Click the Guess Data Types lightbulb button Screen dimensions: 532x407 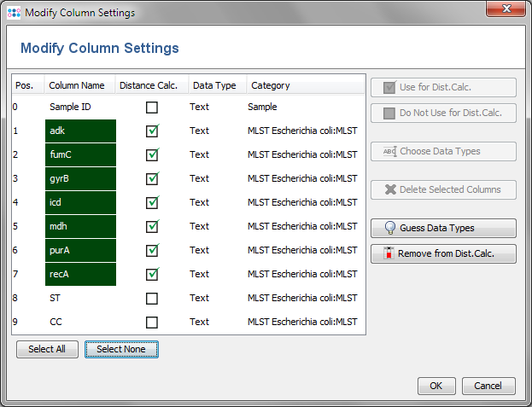pos(443,228)
